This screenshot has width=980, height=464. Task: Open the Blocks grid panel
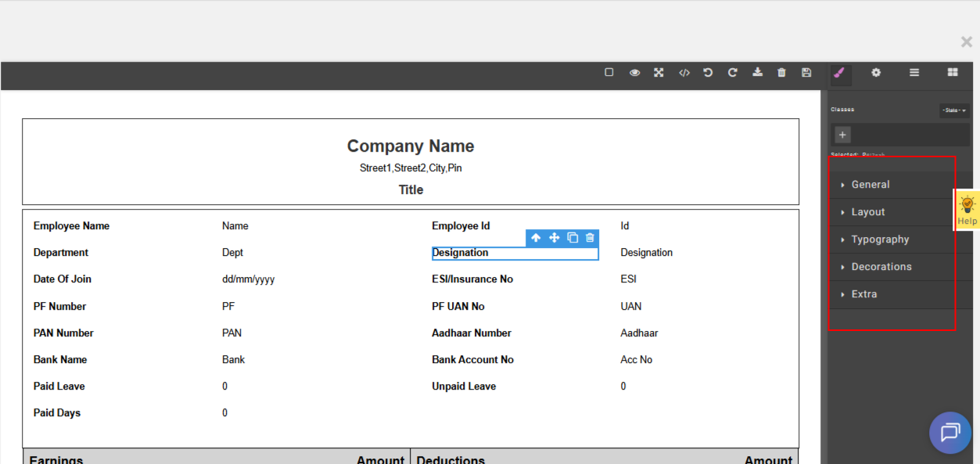tap(953, 73)
